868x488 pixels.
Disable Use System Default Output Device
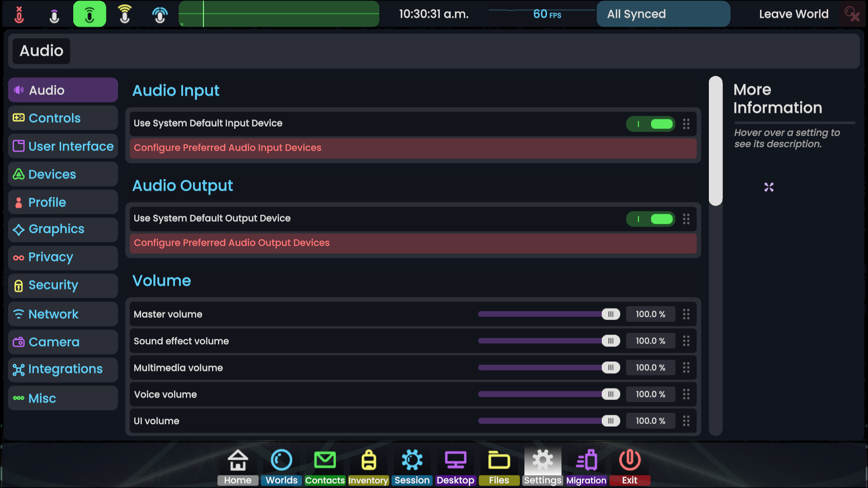[651, 219]
